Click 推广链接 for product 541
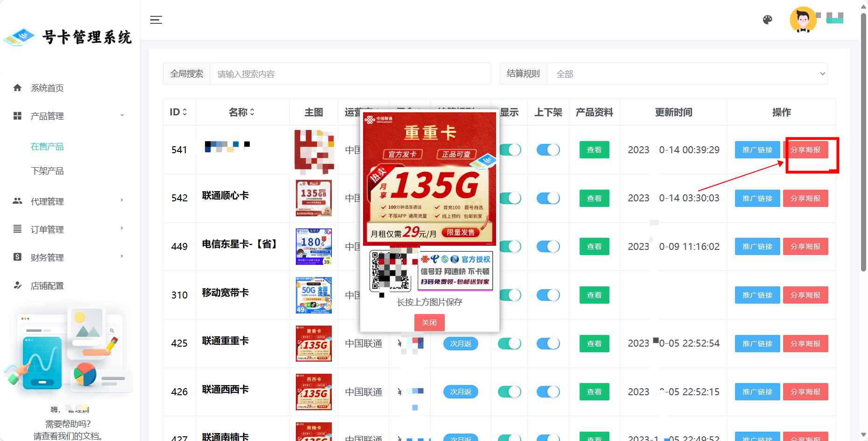 pyautogui.click(x=757, y=149)
